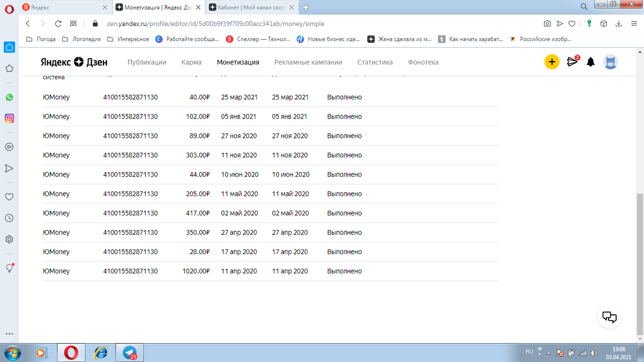Click the yellow plus create button
Viewport: 644px width, 362px height.
point(552,62)
